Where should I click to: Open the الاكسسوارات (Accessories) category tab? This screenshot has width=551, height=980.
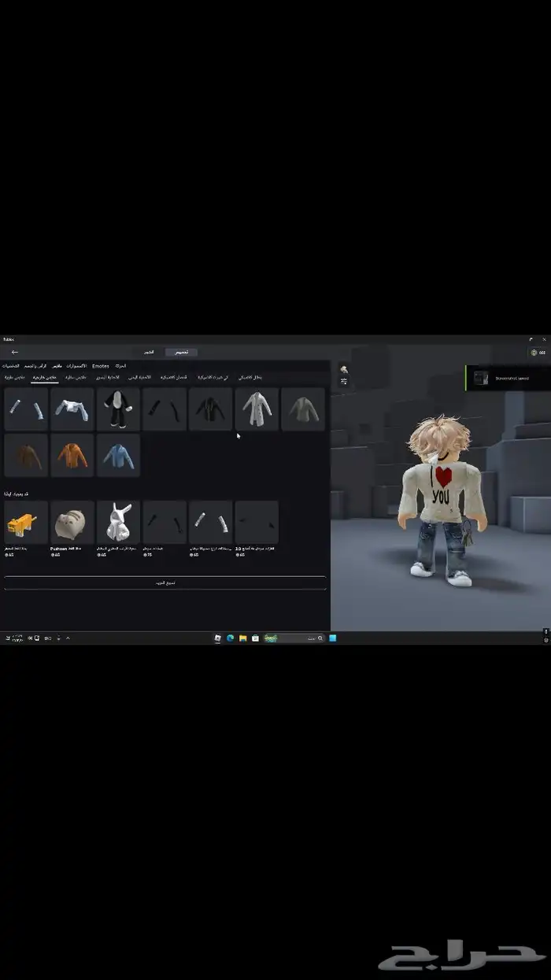[x=77, y=366]
